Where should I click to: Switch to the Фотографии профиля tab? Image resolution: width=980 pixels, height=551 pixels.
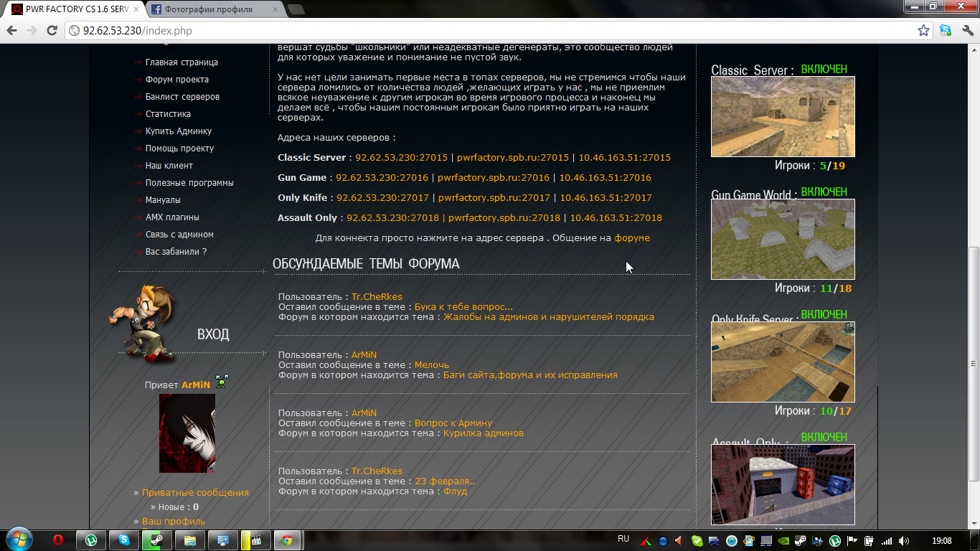tap(208, 9)
